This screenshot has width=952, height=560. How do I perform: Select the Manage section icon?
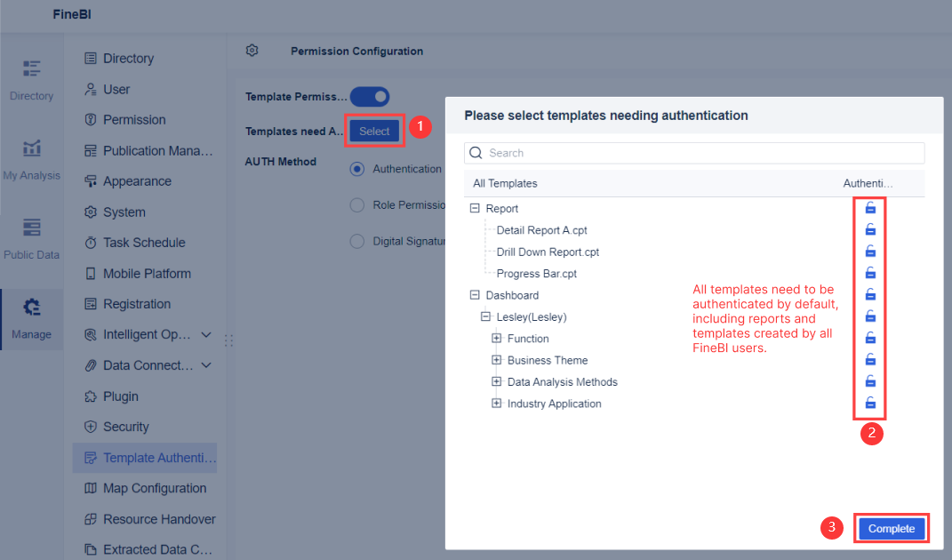pos(31,318)
